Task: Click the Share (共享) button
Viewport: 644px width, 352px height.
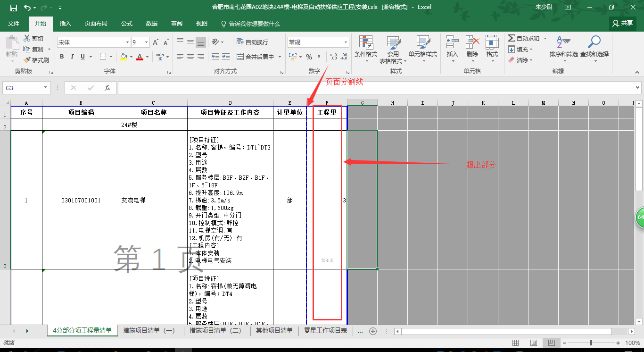Action: (x=622, y=23)
